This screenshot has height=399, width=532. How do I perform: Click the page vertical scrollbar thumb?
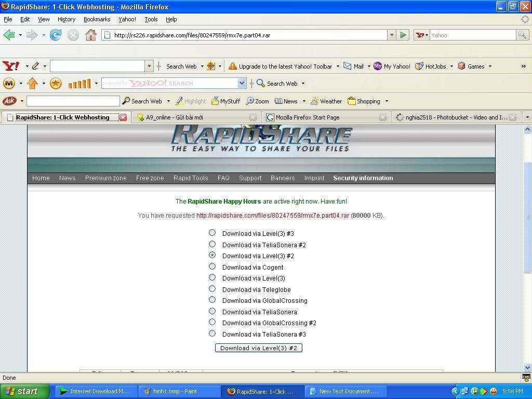(527, 217)
